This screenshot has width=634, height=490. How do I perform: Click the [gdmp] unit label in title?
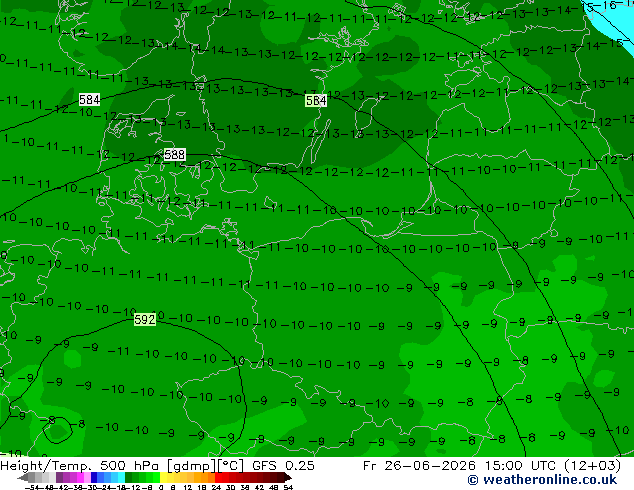(192, 466)
